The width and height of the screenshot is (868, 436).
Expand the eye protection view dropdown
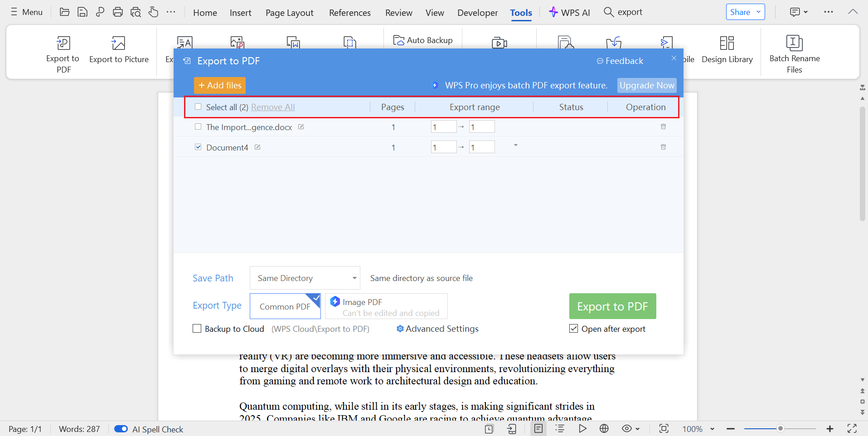638,429
